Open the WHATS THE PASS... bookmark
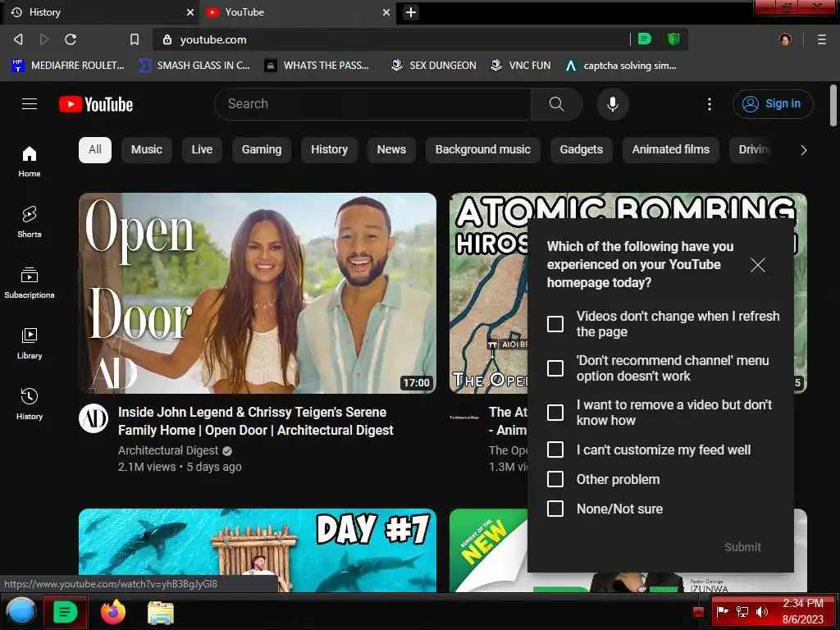 coord(317,66)
